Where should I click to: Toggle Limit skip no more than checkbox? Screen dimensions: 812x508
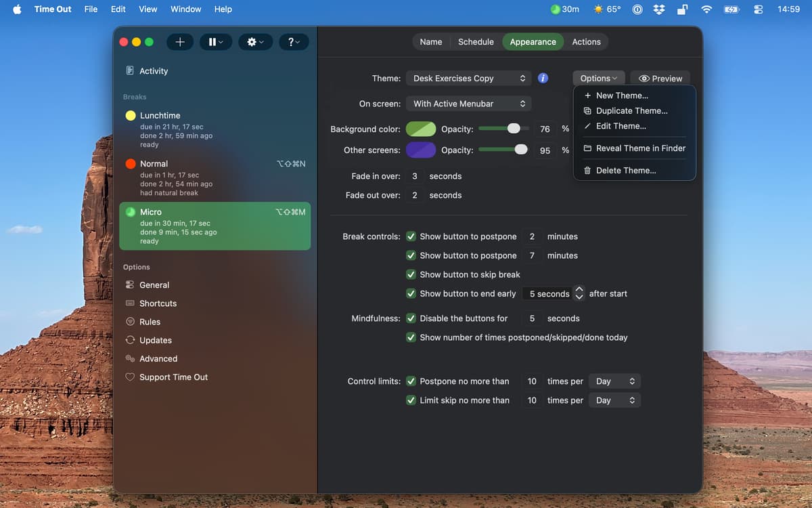411,400
